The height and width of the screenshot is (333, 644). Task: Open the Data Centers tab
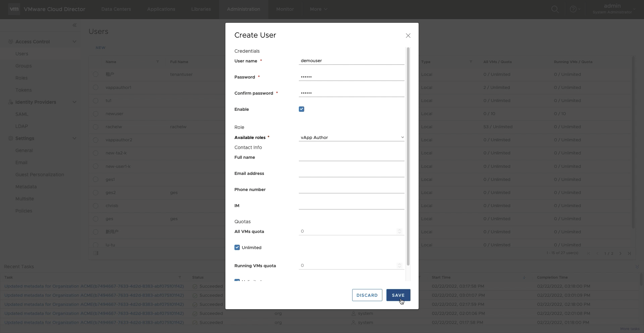116,9
